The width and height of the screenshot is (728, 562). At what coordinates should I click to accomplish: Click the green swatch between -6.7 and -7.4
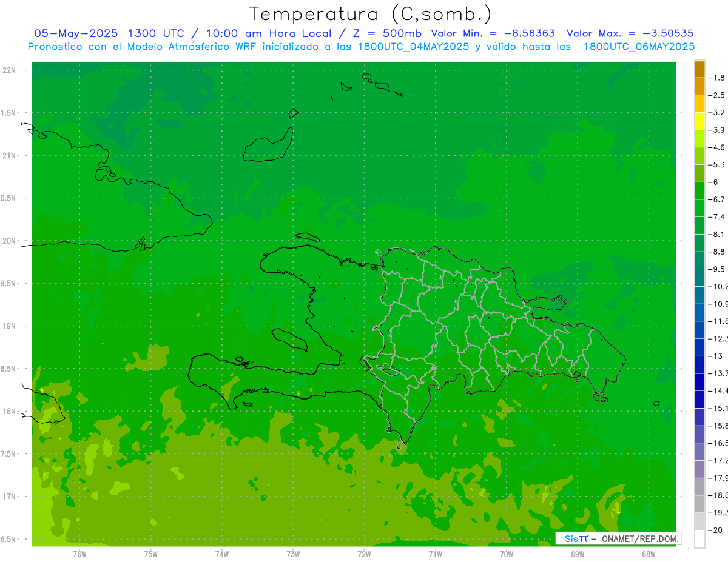699,209
